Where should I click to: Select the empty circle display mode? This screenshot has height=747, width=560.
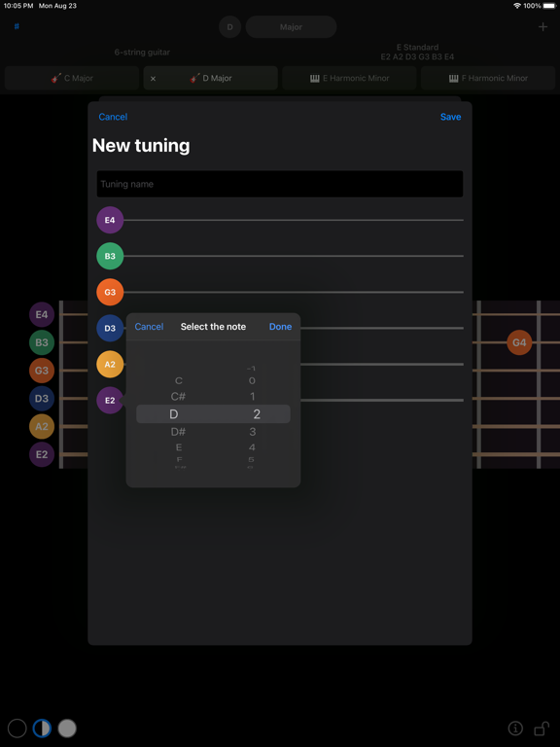coord(17,729)
